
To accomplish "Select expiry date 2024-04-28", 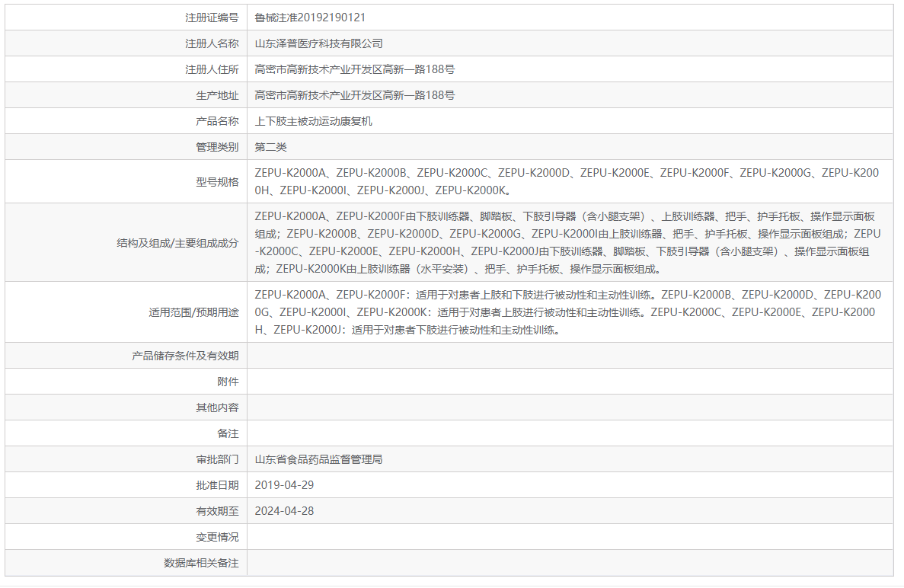I will point(284,511).
